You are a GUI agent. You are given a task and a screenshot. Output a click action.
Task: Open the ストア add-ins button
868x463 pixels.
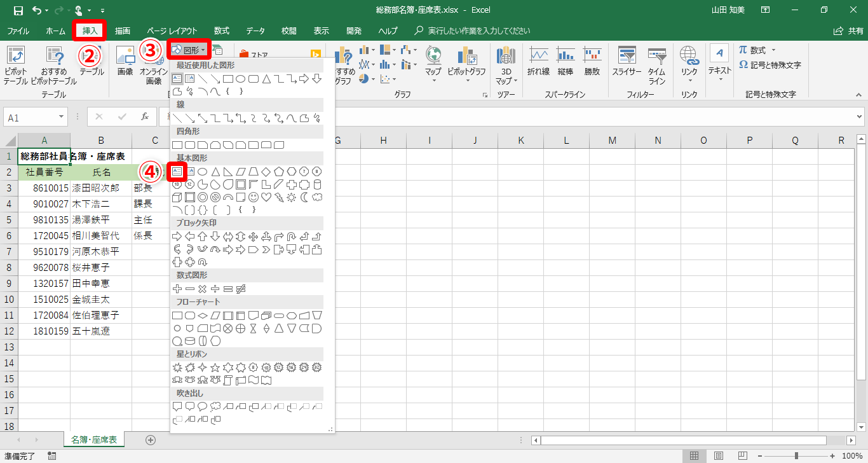[254, 54]
